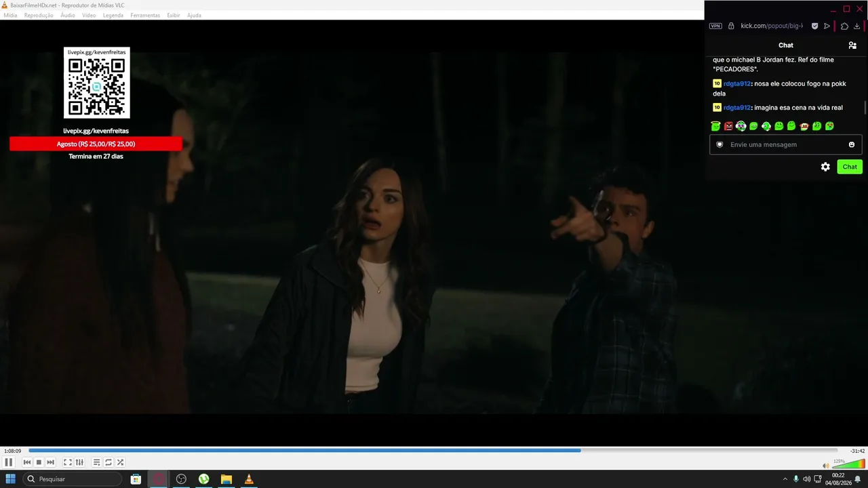Image resolution: width=868 pixels, height=488 pixels.
Task: Open the network tray icon
Action: click(x=818, y=479)
